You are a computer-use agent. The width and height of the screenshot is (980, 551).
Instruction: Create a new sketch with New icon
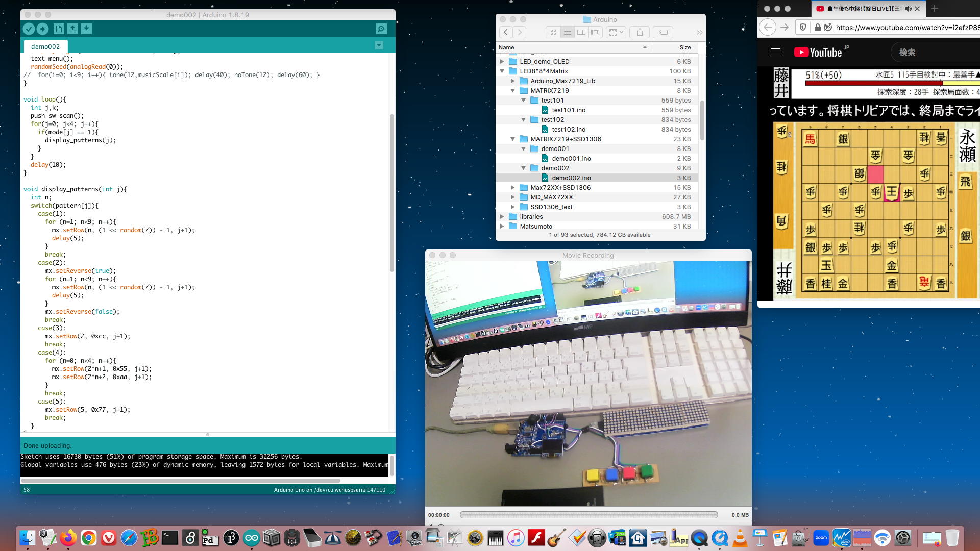[59, 29]
